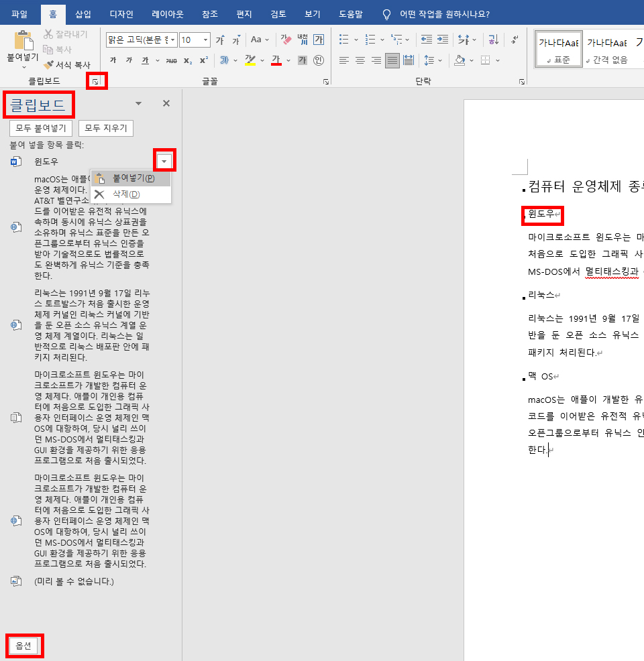Expand the font color dropdown arrow
Viewport: 644px width, 661px height.
[288, 60]
